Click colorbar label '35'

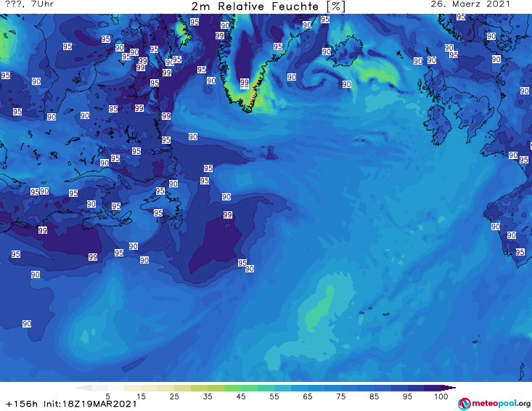208,396
